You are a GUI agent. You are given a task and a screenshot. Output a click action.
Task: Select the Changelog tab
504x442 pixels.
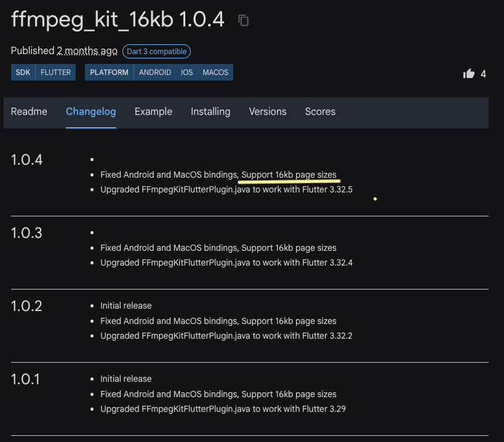coord(91,111)
